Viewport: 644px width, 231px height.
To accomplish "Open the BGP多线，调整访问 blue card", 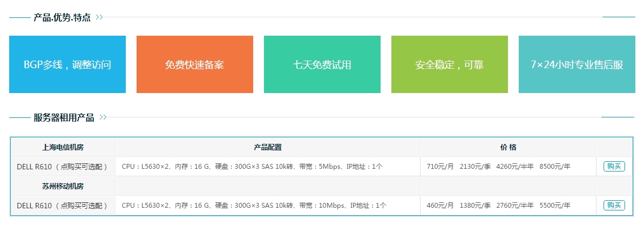I will (67, 64).
